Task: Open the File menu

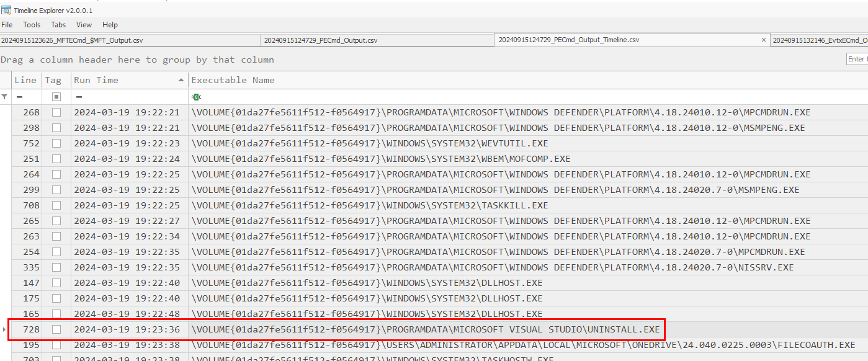Action: click(7, 25)
